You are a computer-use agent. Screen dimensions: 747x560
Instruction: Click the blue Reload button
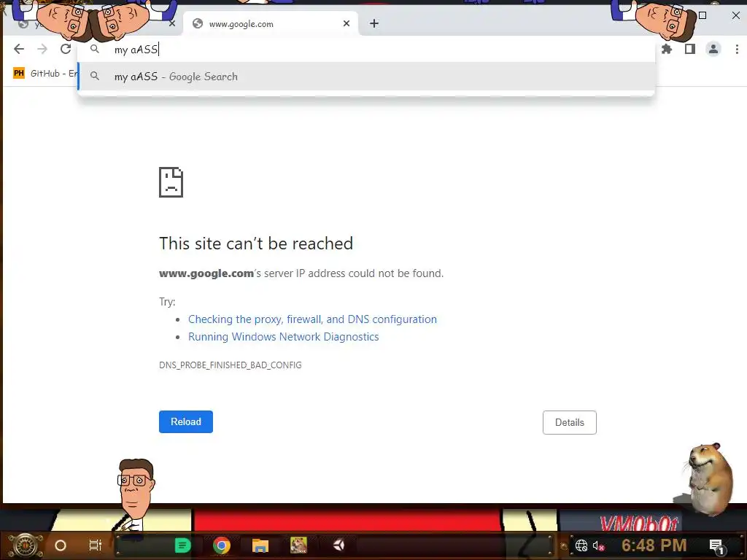[x=186, y=422]
